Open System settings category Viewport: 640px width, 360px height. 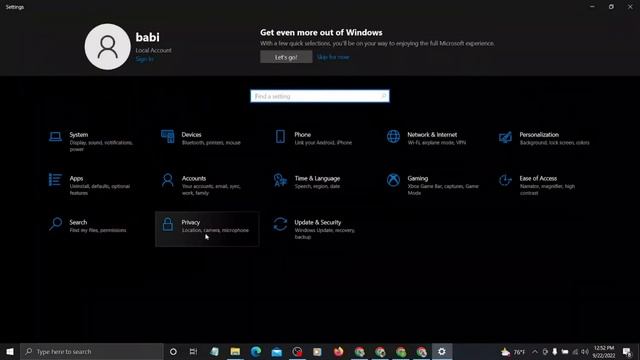pos(94,142)
